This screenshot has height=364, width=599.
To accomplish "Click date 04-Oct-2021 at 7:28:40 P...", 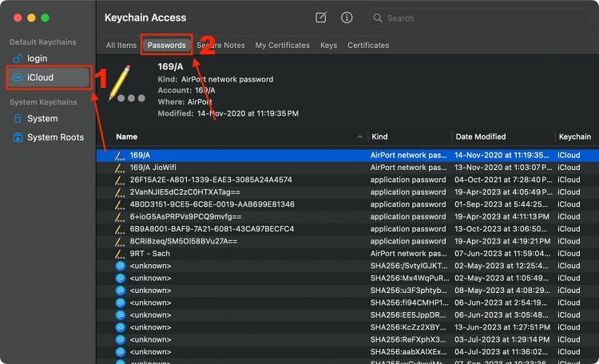I will tap(503, 180).
